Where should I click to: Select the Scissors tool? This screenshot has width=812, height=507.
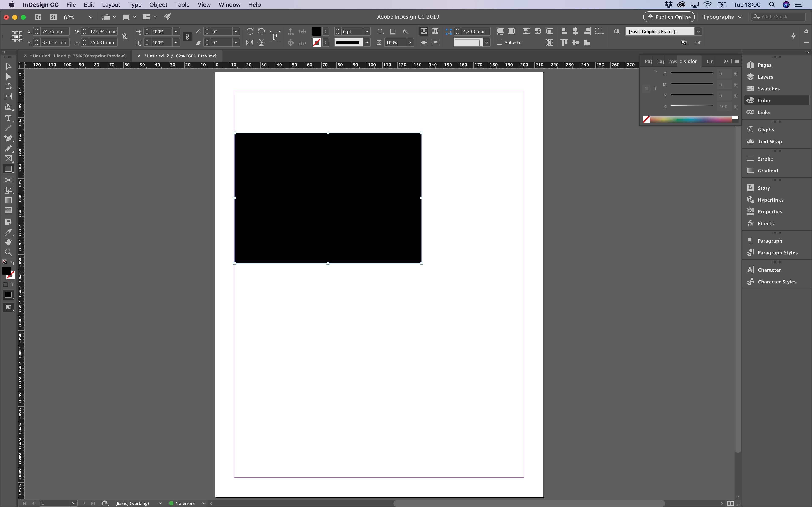[8, 180]
